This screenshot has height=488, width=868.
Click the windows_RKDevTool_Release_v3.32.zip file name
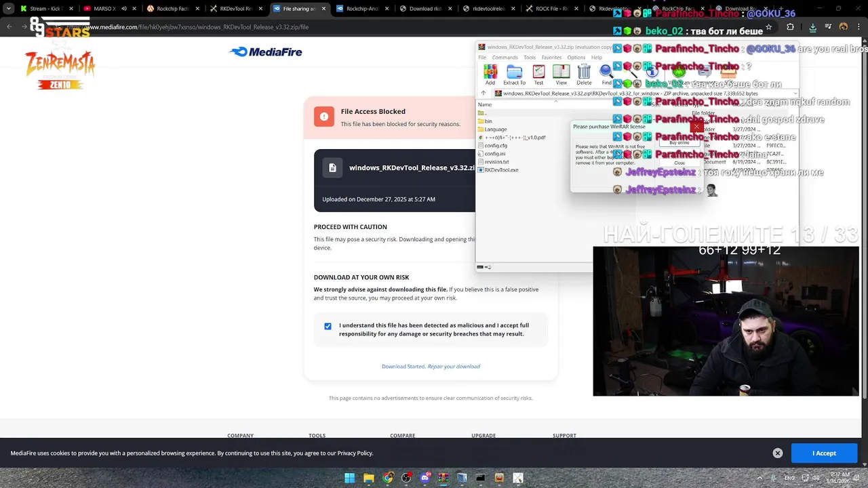412,167
